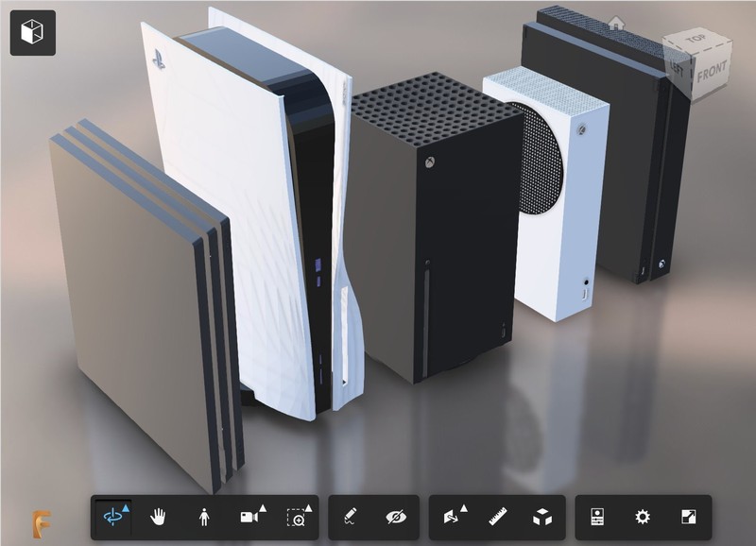Switch to First Person walk mode
Viewport: 756px width, 546px height.
pyautogui.click(x=203, y=517)
